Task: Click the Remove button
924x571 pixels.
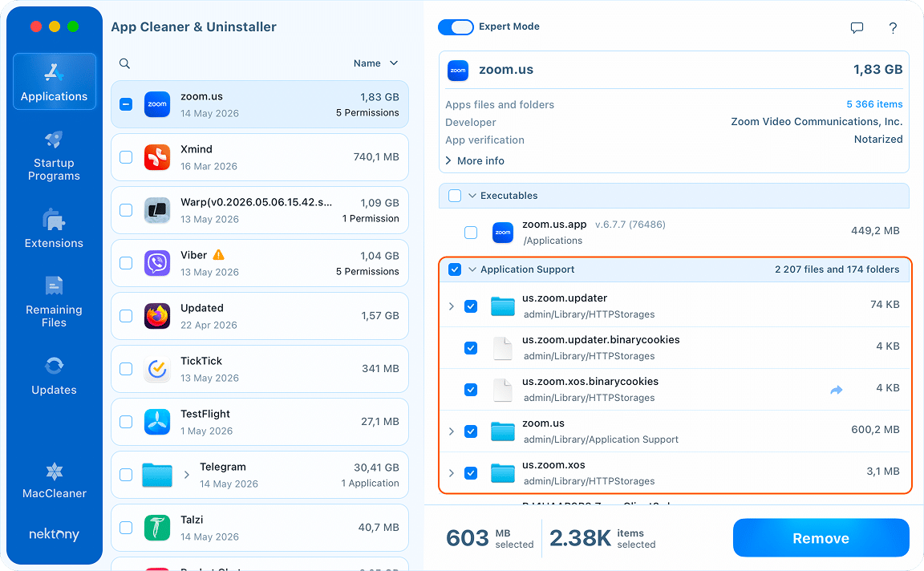Action: click(821, 538)
